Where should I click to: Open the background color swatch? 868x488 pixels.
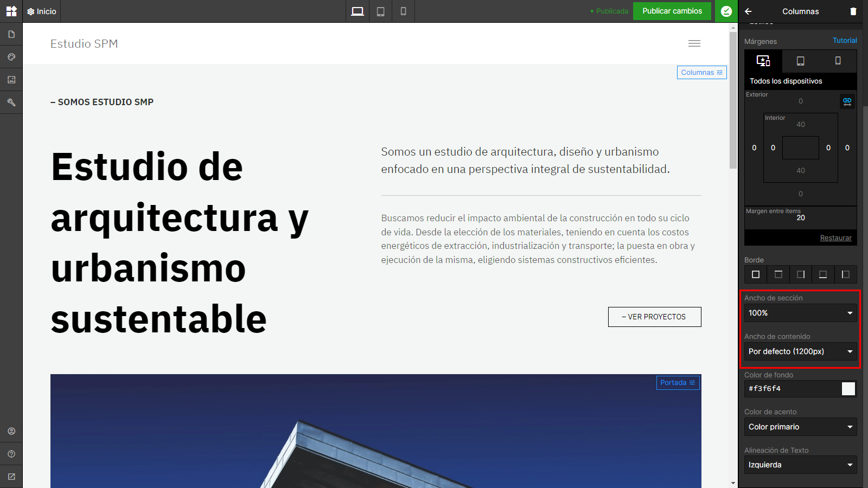click(848, 389)
